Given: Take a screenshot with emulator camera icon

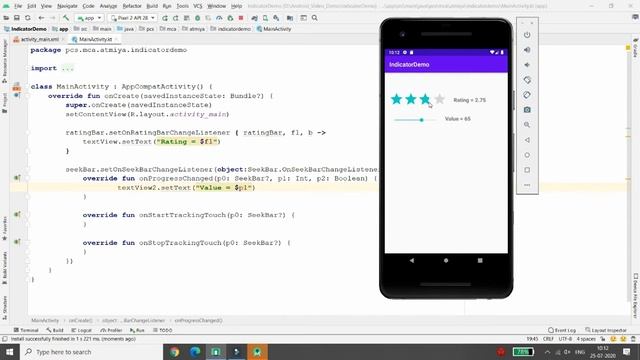Looking at the screenshot, I should 527,110.
